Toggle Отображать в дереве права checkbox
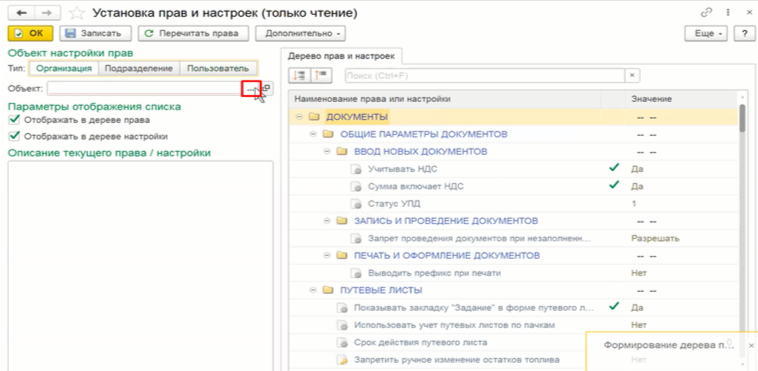The width and height of the screenshot is (758, 371). [15, 119]
